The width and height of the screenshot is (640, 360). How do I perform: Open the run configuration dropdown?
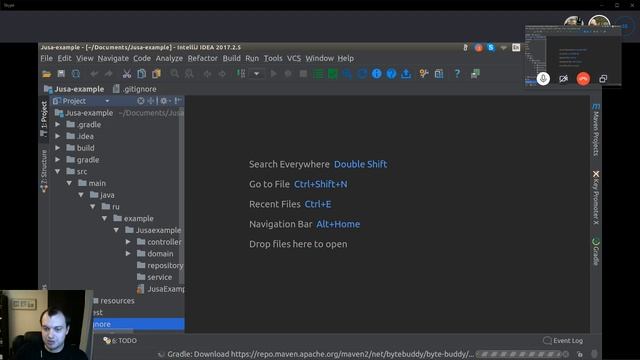tap(257, 74)
